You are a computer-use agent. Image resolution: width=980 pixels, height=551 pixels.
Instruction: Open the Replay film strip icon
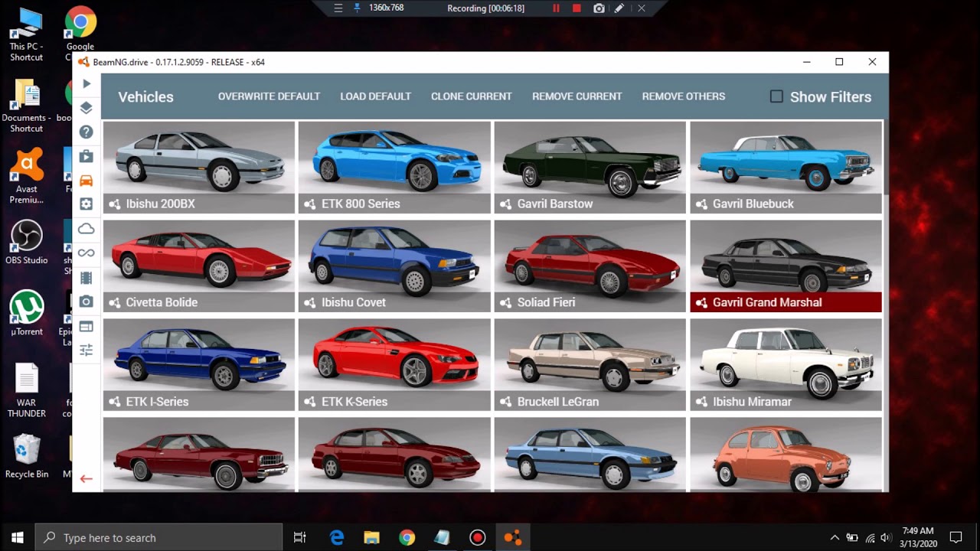pos(87,278)
